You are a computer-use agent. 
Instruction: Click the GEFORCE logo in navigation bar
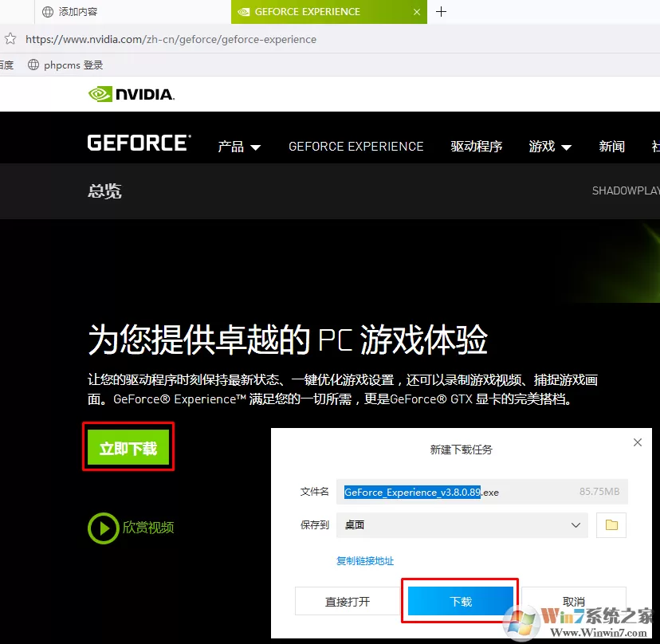(139, 143)
